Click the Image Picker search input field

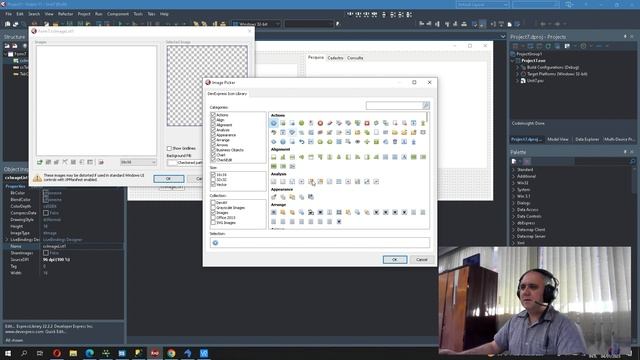coord(394,106)
